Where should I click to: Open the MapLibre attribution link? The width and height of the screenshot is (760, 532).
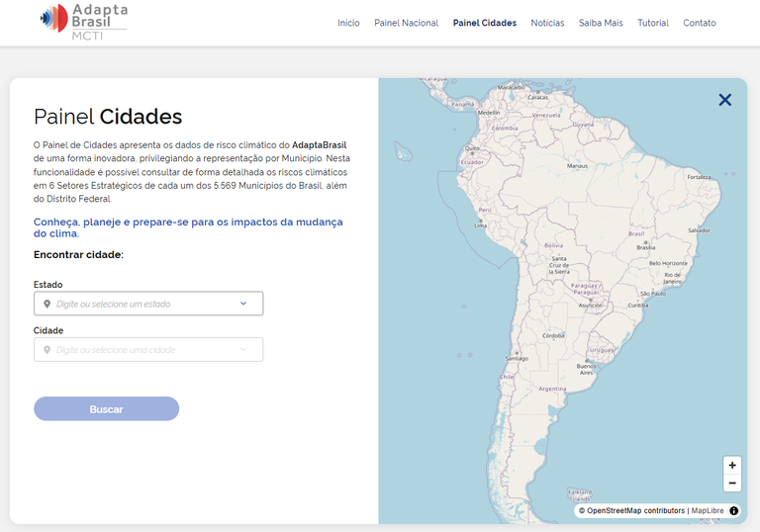tap(708, 510)
